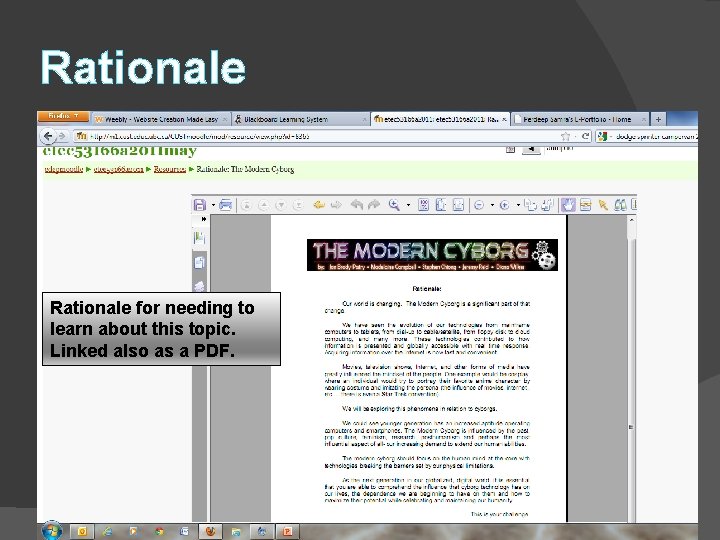The height and width of the screenshot is (540, 720).
Task: Click the browser Back button
Action: point(48,136)
